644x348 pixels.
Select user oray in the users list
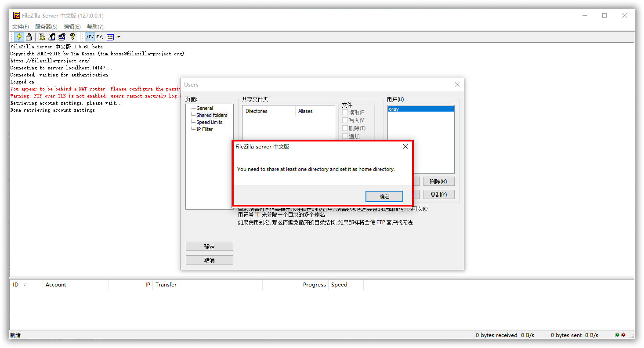(x=421, y=109)
